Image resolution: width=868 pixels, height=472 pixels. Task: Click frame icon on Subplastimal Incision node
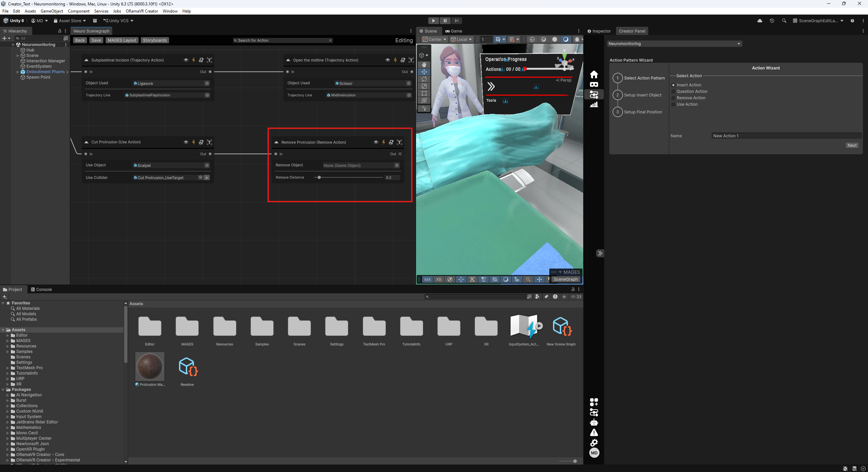(210, 60)
